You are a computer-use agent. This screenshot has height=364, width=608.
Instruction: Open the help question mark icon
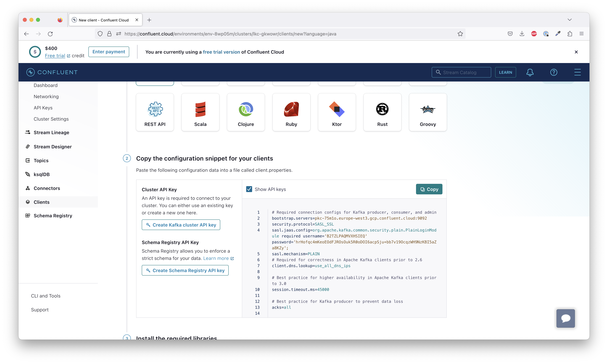(553, 72)
